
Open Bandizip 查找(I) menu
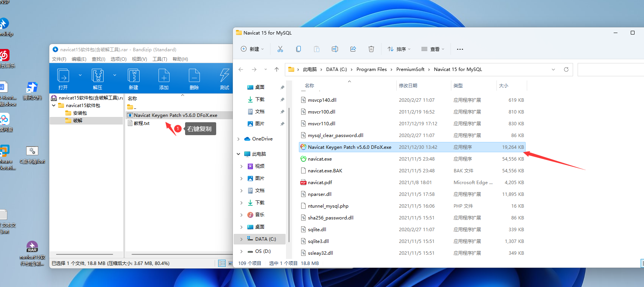[99, 59]
